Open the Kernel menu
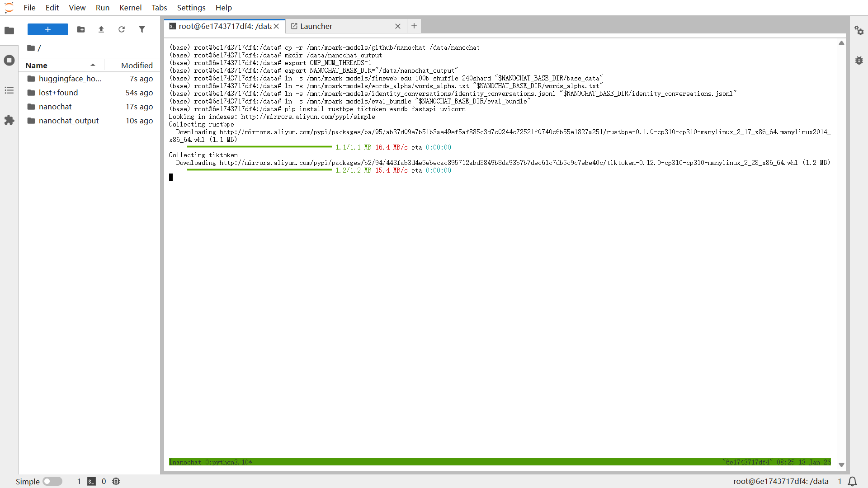Image resolution: width=868 pixels, height=488 pixels. [x=130, y=8]
